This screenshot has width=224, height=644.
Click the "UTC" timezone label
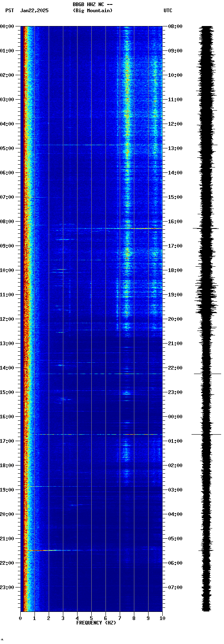168,11
